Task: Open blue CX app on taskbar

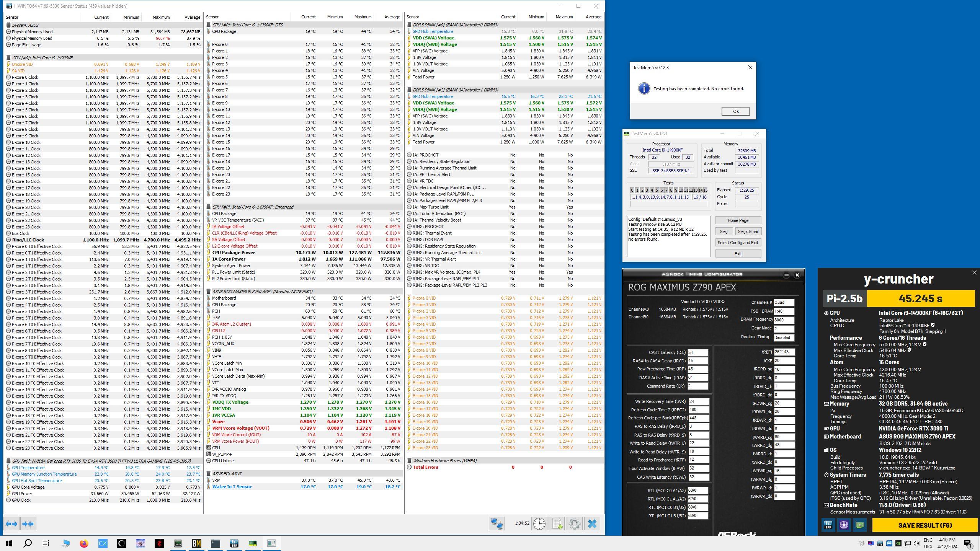Action: 103,543
